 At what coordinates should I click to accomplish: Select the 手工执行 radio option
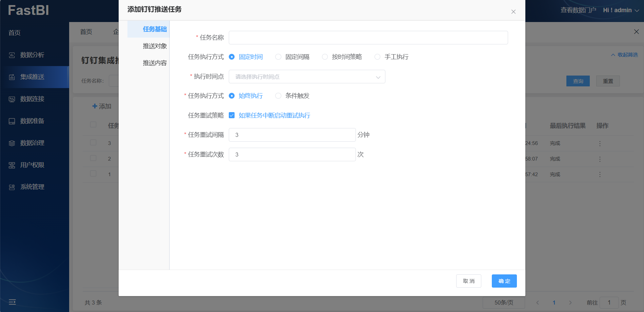377,57
